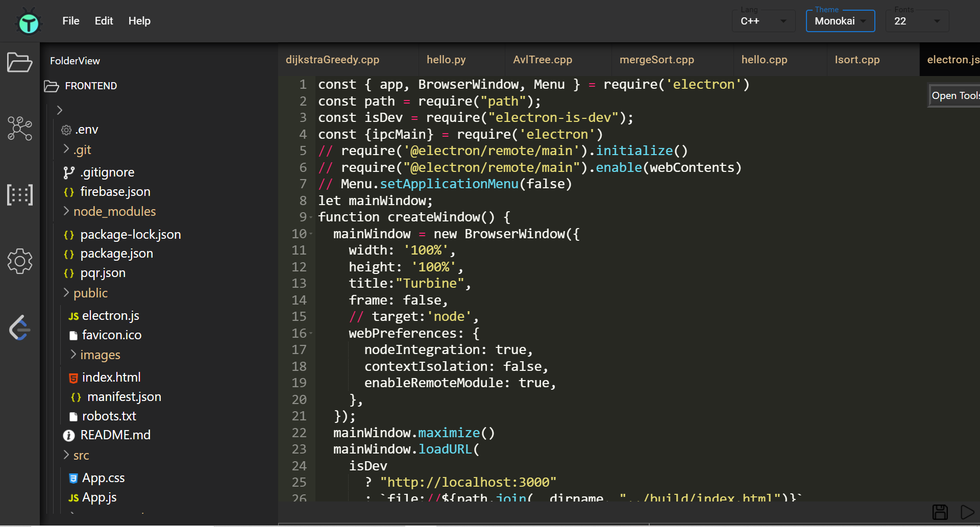980x527 pixels.
Task: Click the FRONTEND open-folder icon
Action: pyautogui.click(x=52, y=86)
